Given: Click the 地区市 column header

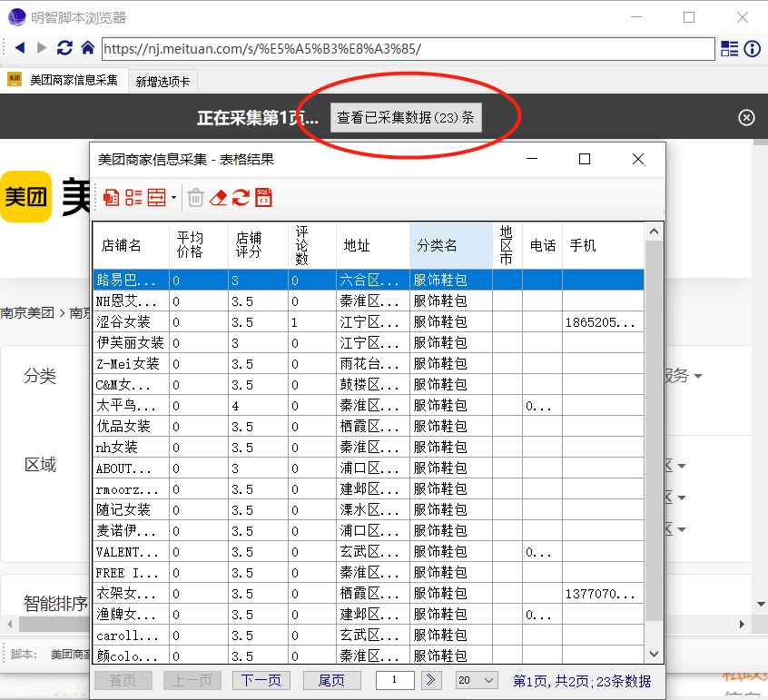Looking at the screenshot, I should click(507, 245).
